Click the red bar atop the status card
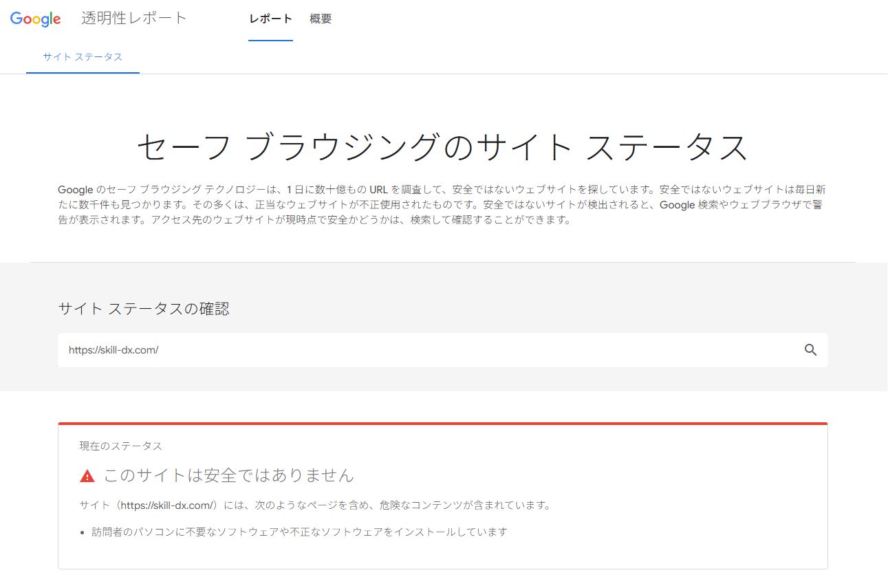Viewport: 888px width, 588px height. [442, 424]
